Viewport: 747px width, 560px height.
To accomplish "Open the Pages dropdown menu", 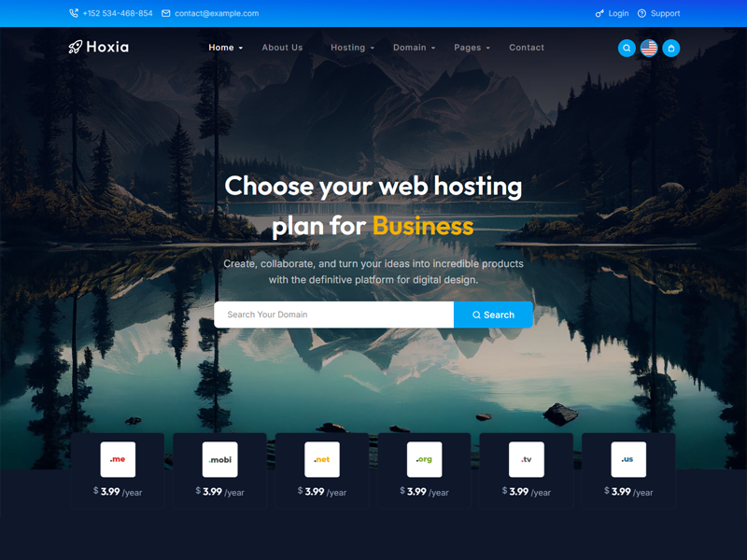I will click(472, 48).
